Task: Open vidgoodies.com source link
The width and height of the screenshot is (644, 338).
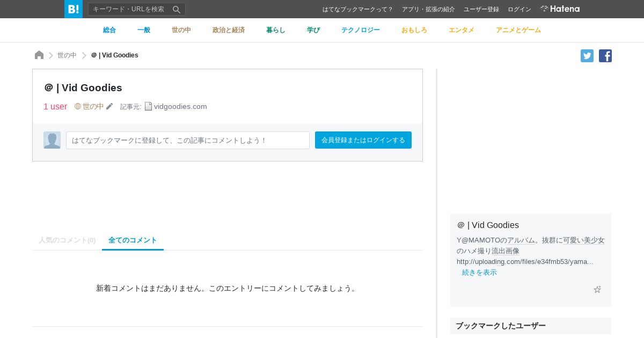Action: [x=180, y=106]
